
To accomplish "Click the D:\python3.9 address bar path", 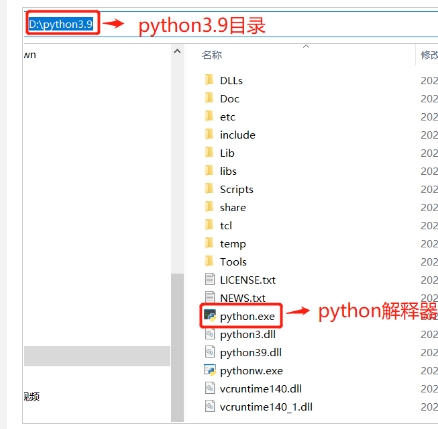I will point(61,24).
